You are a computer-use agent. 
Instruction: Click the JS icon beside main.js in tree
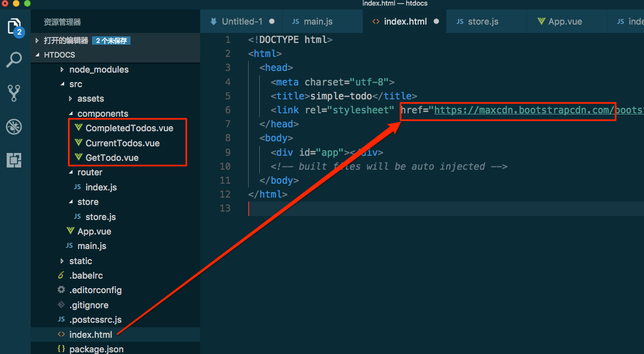(x=69, y=246)
